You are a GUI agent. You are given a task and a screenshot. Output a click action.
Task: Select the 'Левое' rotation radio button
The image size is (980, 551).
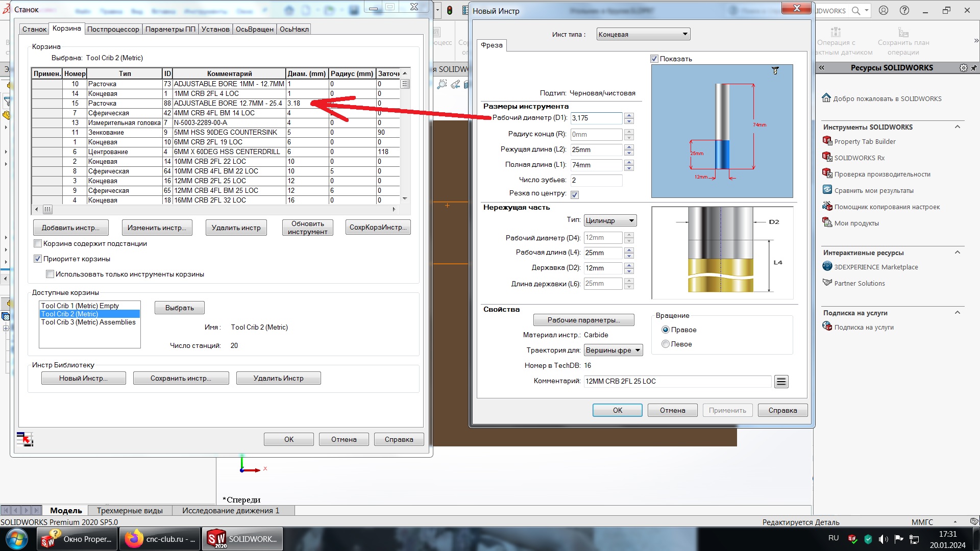pyautogui.click(x=666, y=344)
